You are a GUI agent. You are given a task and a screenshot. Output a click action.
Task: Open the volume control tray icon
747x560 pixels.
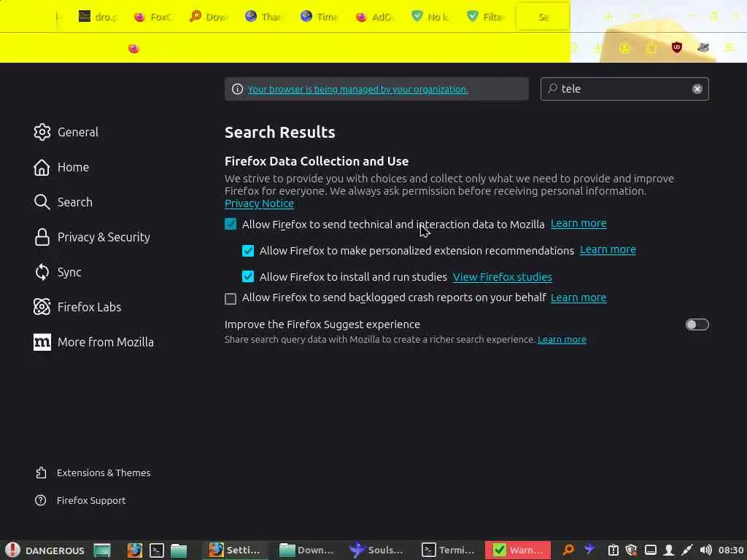pos(705,550)
